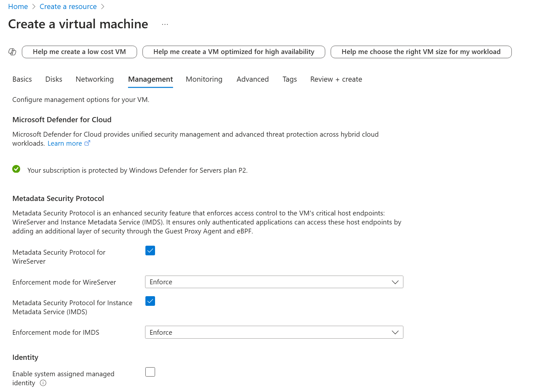533x392 pixels.
Task: Navigate back via the Home breadcrumb
Action: (18, 6)
